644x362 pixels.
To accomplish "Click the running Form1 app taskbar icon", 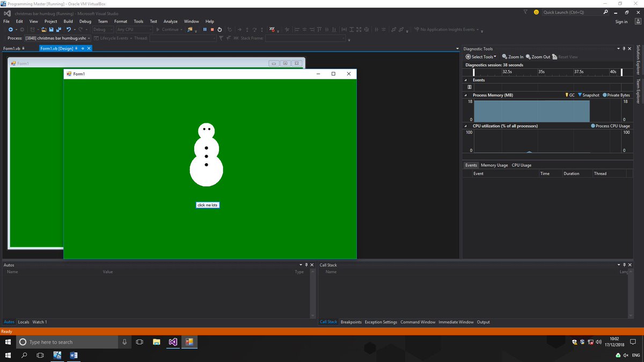I will [x=189, y=342].
